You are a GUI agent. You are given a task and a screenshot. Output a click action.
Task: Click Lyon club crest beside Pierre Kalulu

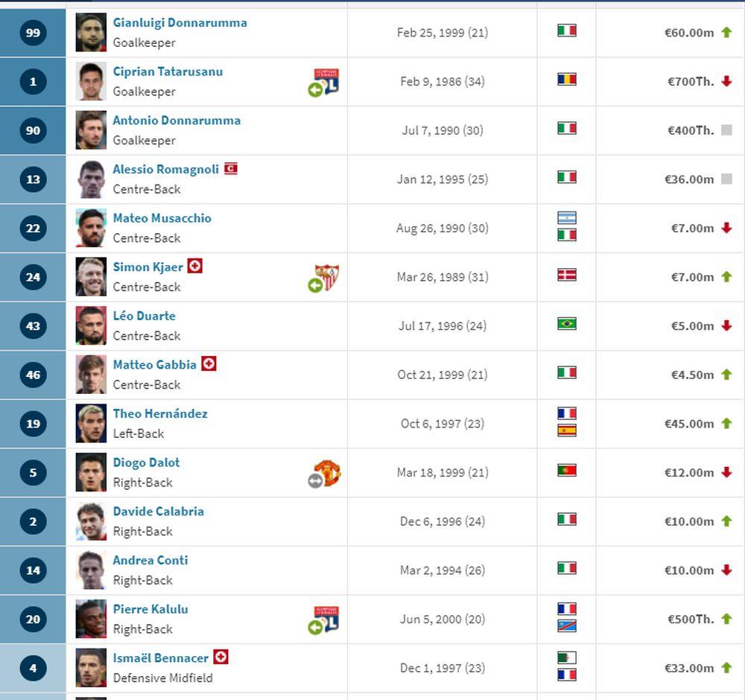point(328,619)
